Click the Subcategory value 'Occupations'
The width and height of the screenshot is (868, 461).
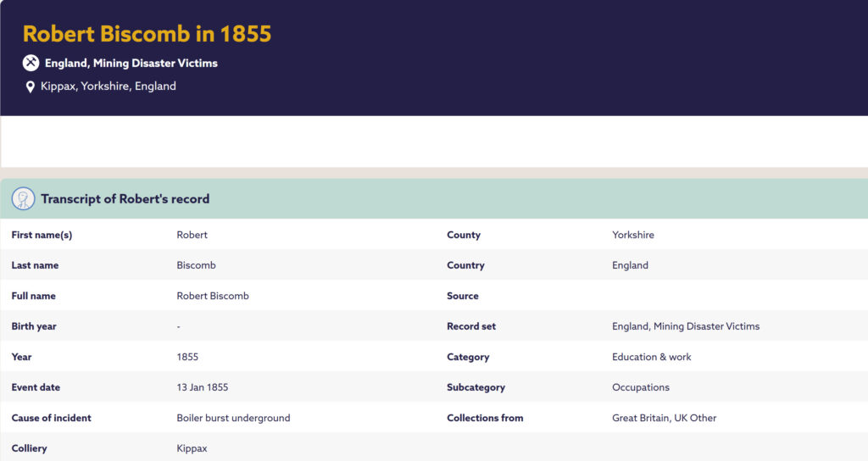tap(640, 387)
